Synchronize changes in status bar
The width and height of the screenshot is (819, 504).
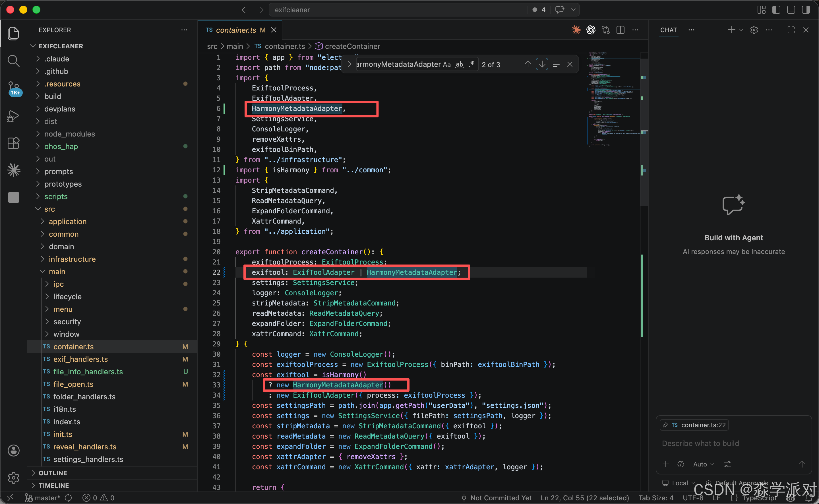point(68,498)
